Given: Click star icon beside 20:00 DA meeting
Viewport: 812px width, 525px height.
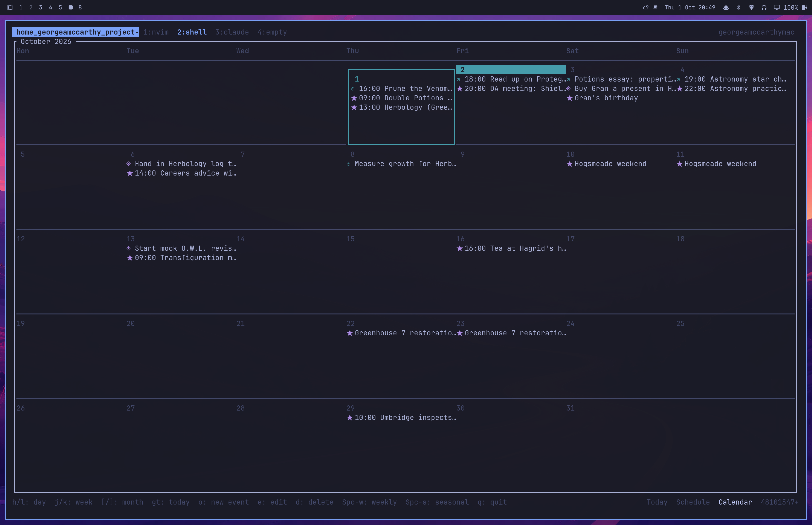Looking at the screenshot, I should [x=460, y=89].
